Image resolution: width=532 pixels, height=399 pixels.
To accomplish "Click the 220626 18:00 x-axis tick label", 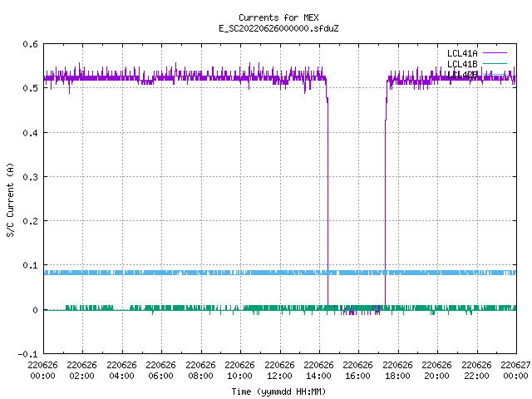I will click(397, 371).
